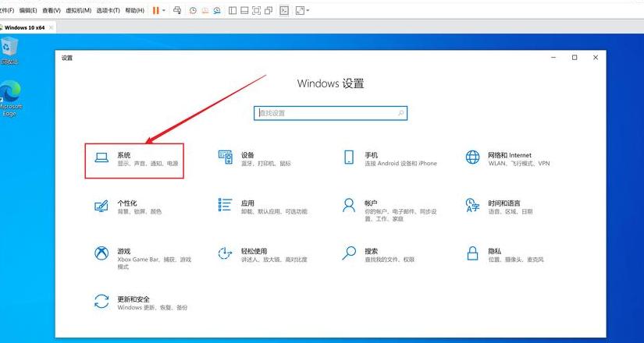
Task: Open the 编辑(E) menu
Action: [28, 10]
